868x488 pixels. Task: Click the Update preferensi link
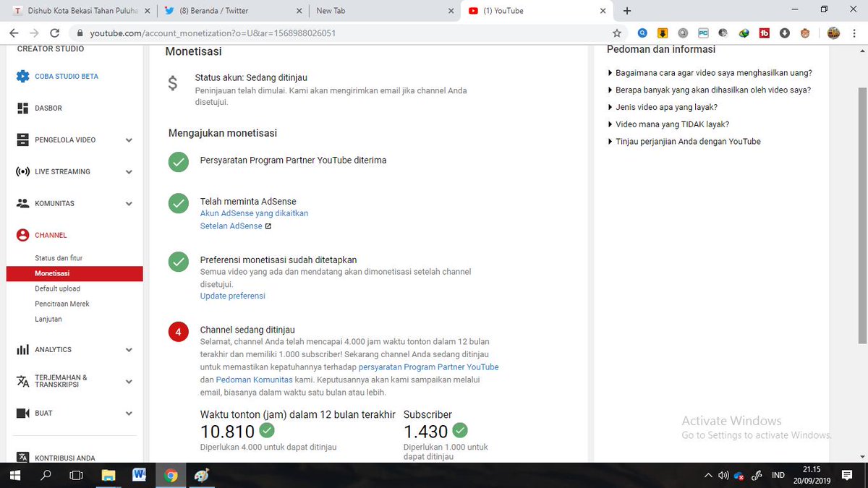233,296
